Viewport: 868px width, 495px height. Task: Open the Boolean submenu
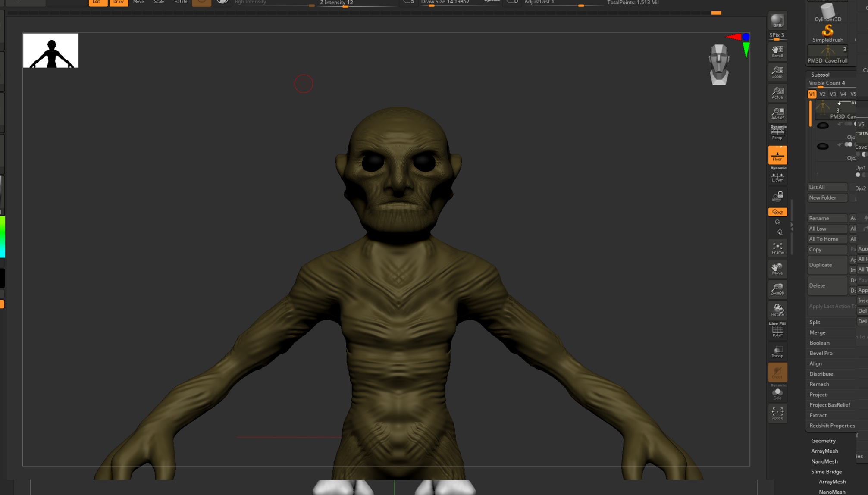pyautogui.click(x=819, y=343)
